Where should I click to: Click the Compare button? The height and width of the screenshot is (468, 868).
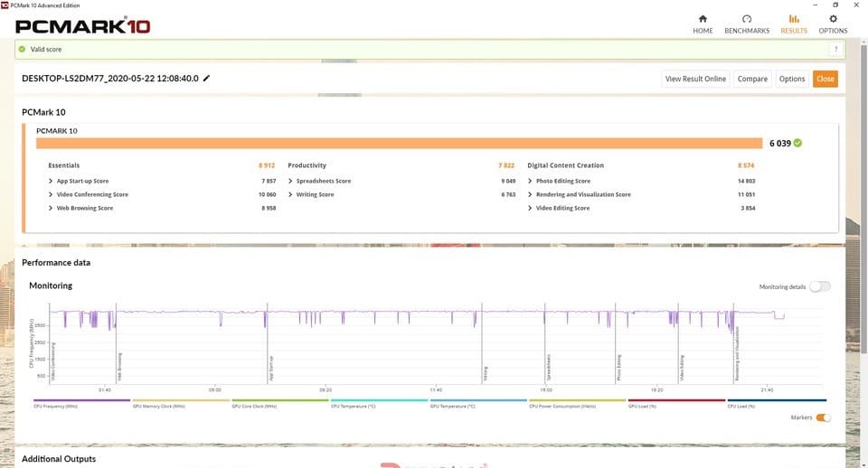[752, 79]
